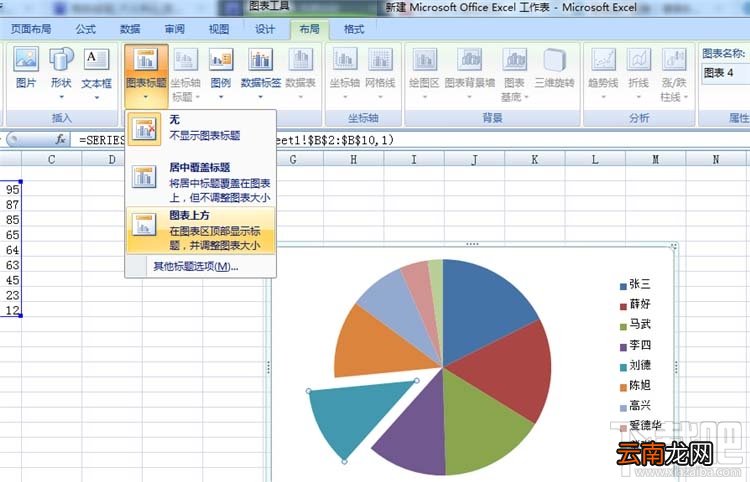The height and width of the screenshot is (482, 750).
Task: Click the Trendline (趋势线) icon
Action: (x=603, y=59)
